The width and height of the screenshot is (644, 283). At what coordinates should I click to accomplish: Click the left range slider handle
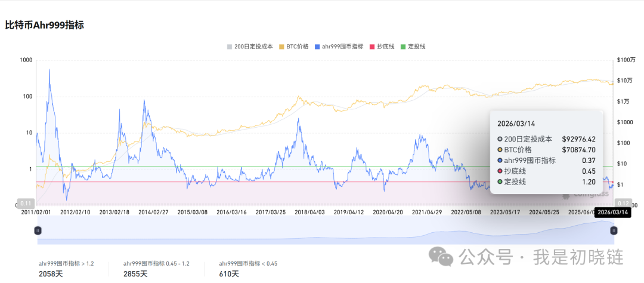[38, 231]
